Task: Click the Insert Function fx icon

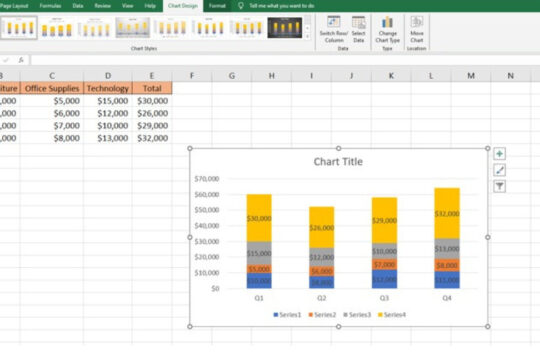Action: click(x=21, y=60)
